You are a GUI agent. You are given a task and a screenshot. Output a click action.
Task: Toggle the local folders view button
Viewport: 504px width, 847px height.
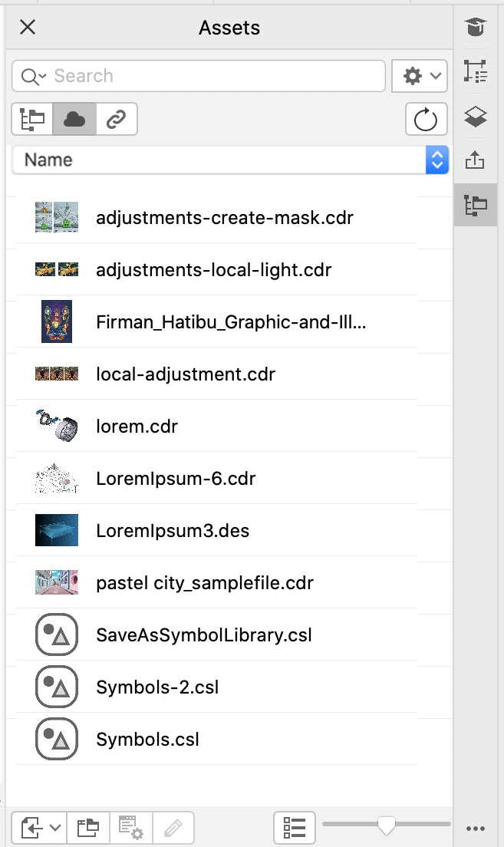click(32, 119)
